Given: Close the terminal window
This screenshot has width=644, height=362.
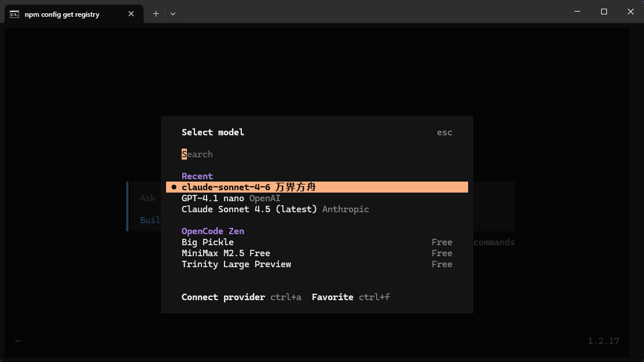Looking at the screenshot, I should coord(631,12).
